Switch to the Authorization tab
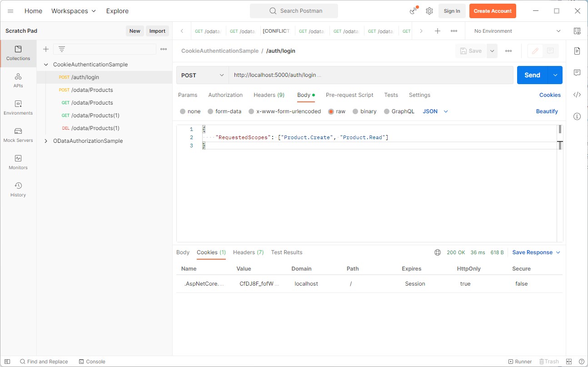Screen dimensions: 588x367 tap(225, 95)
